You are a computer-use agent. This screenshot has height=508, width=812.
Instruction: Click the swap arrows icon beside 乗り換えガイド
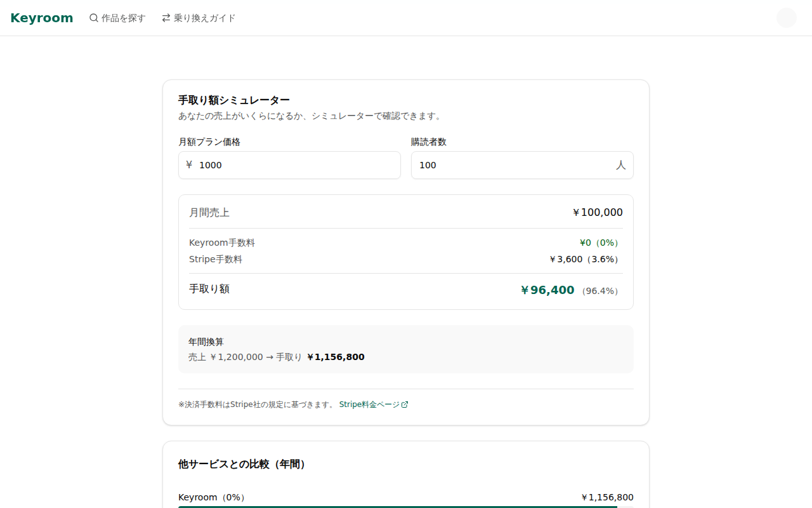coord(166,18)
